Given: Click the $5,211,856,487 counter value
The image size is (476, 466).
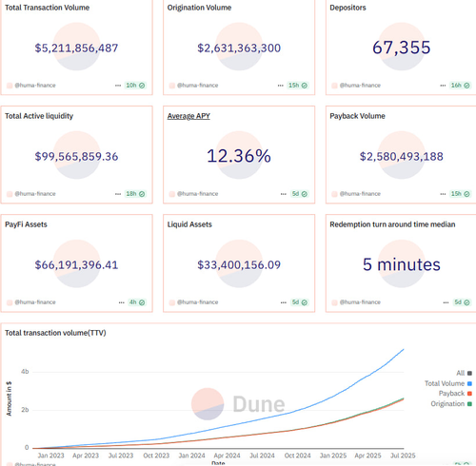Looking at the screenshot, I should click(76, 48).
